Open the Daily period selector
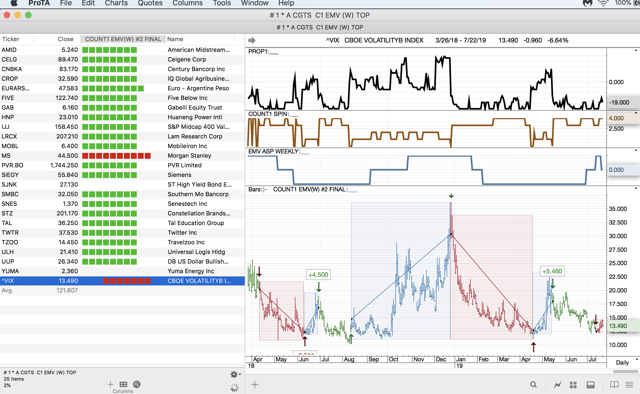Screen dimensions: 640x394 click(x=622, y=363)
